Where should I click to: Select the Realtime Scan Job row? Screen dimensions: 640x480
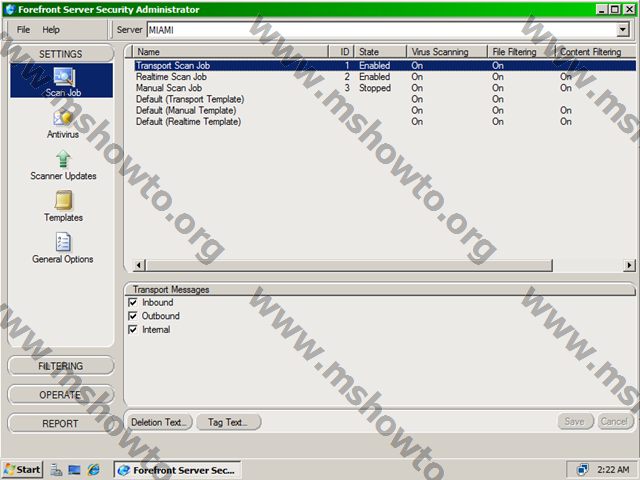click(385, 77)
